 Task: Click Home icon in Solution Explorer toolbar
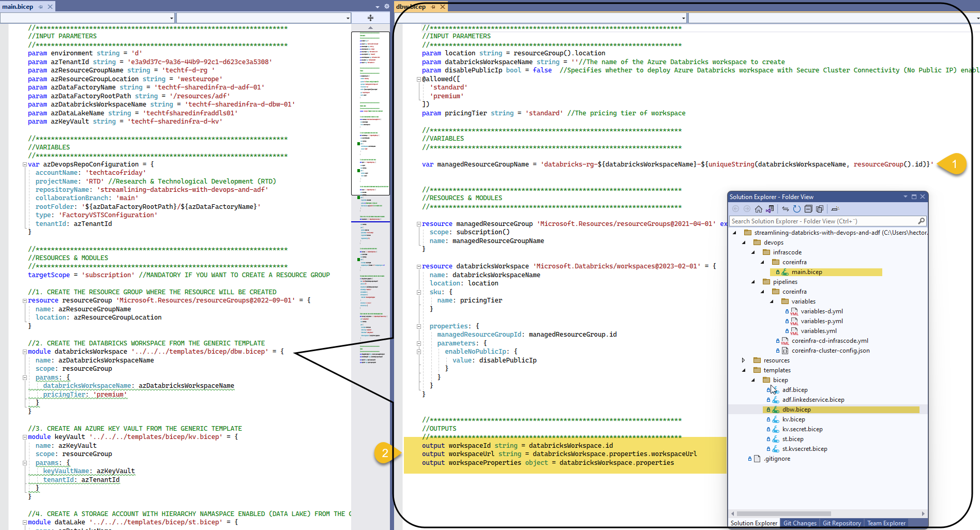pyautogui.click(x=758, y=209)
